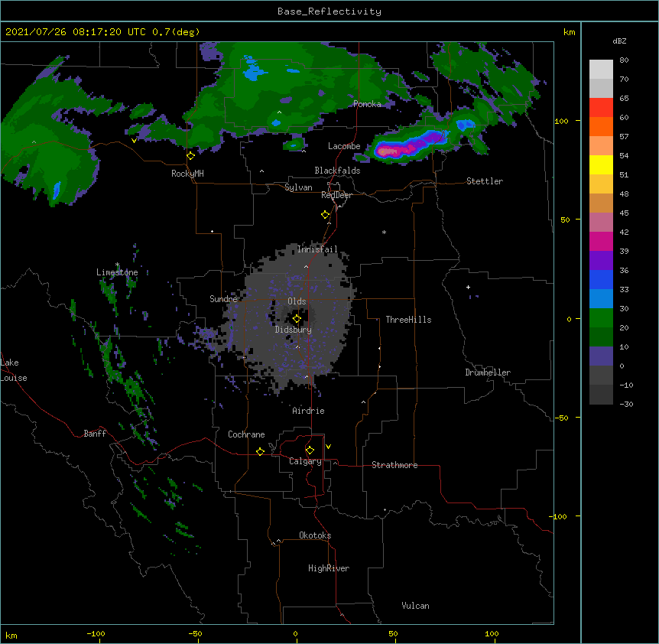Image resolution: width=659 pixels, height=644 pixels.
Task: Select the Sundre label
Action: click(223, 299)
